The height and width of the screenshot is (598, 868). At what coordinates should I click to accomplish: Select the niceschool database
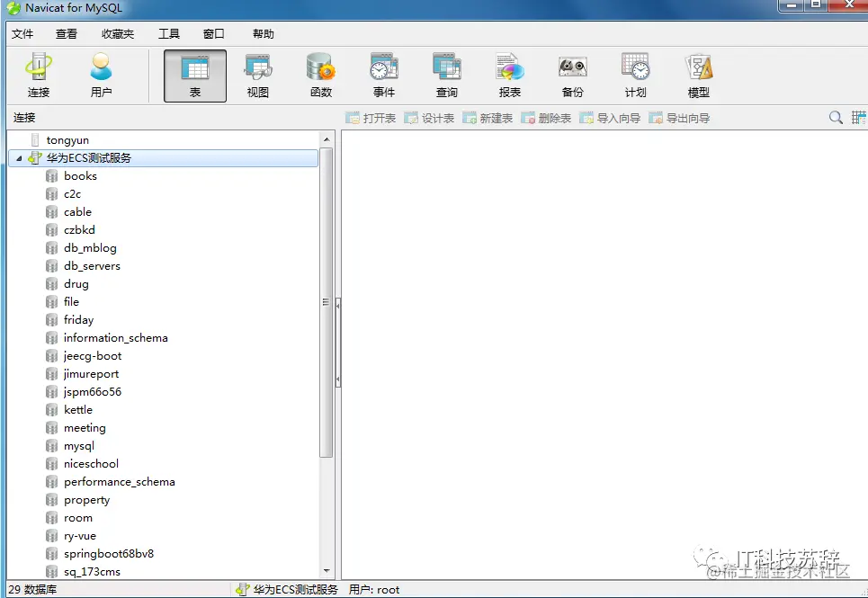[x=92, y=464]
